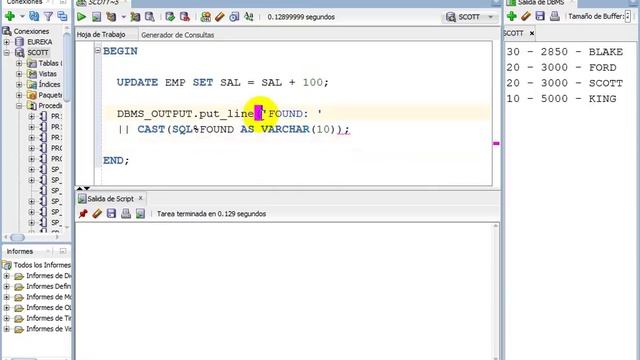The image size is (640, 360).
Task: Click the Tamaño de Buffer stepper
Action: [x=628, y=16]
